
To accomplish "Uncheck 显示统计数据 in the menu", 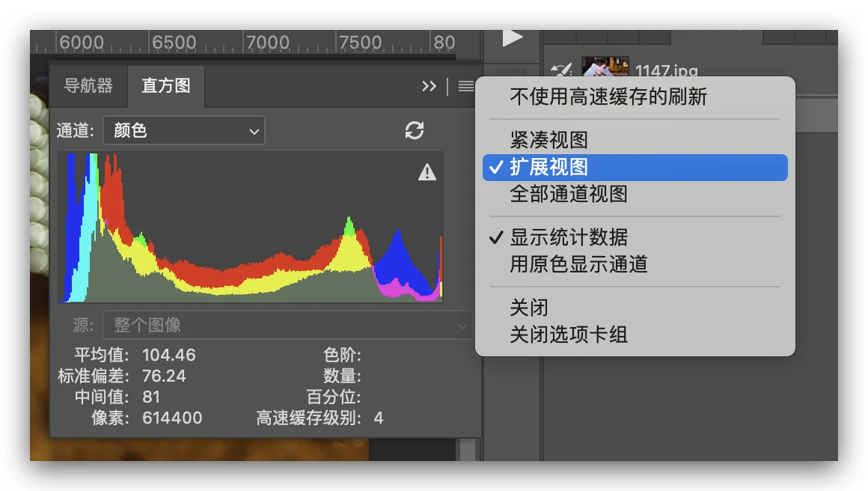I will (x=569, y=238).
